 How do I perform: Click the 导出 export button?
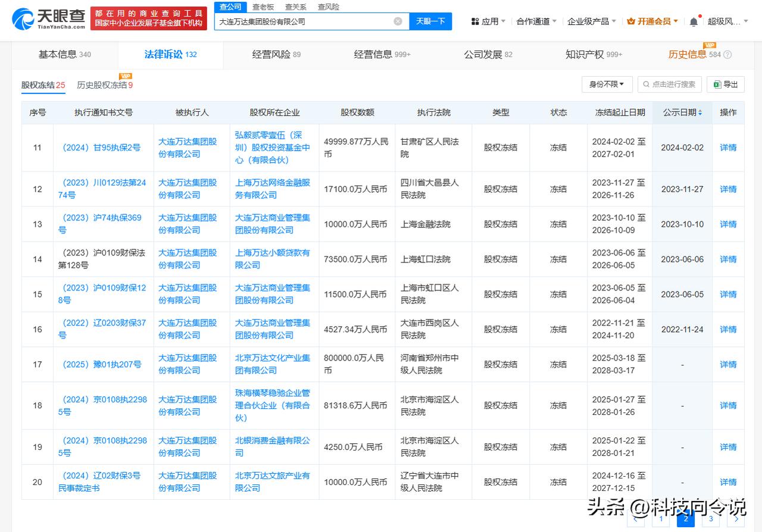pos(725,85)
